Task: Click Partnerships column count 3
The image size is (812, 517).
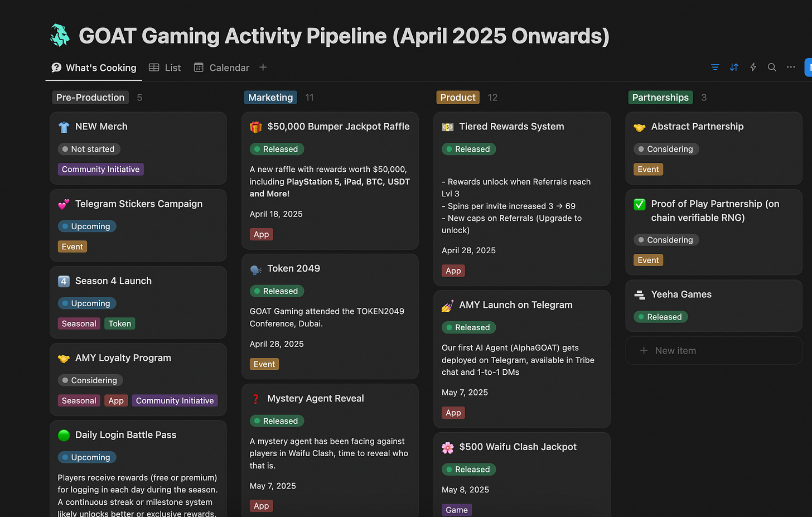Action: (x=704, y=98)
